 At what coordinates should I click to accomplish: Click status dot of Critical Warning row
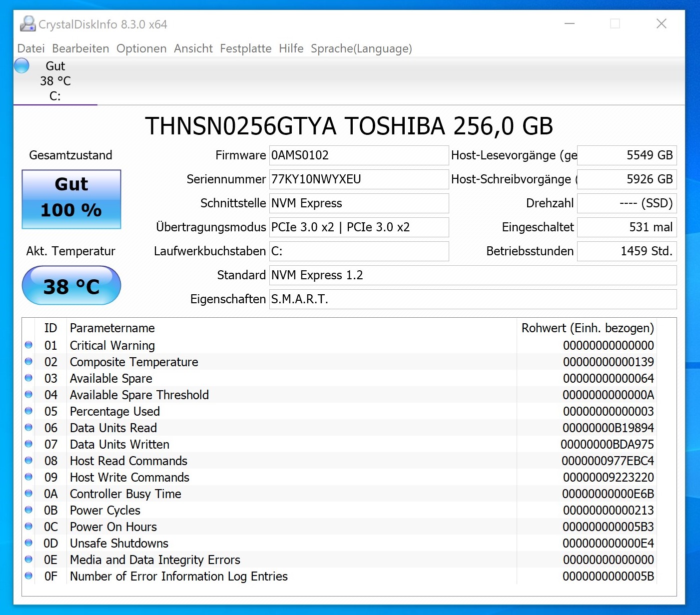28,345
